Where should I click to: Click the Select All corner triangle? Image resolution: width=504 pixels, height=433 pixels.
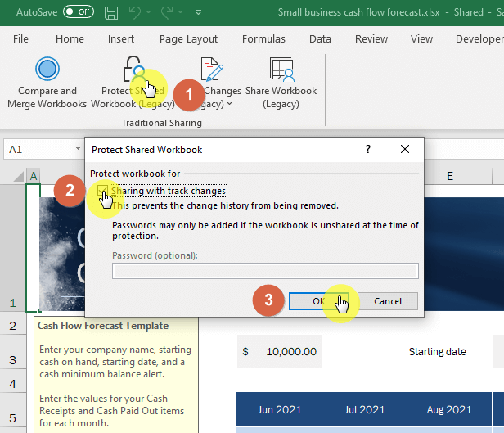tap(19, 176)
